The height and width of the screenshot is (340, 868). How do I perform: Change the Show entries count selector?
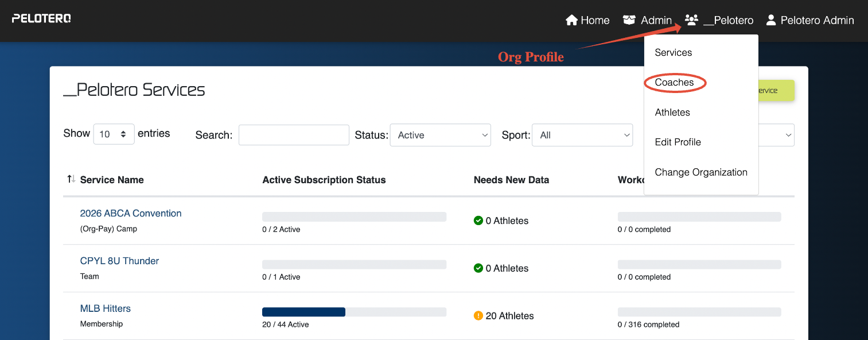point(114,134)
